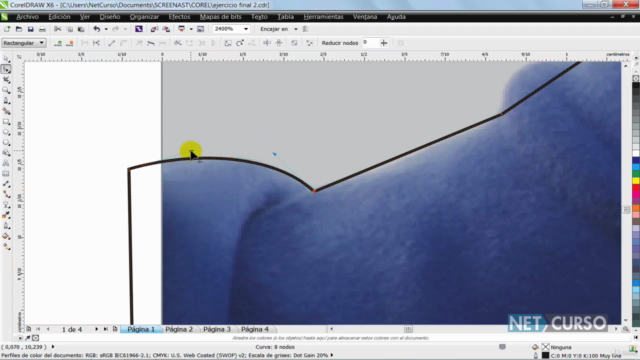Jump to the last page arrow
Screen dimensions: 640x360
point(105,329)
